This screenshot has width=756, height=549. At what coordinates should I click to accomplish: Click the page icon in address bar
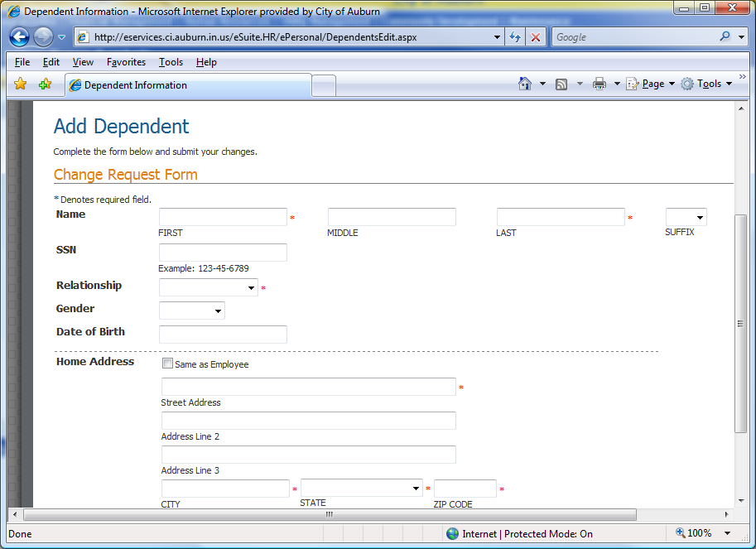[x=83, y=37]
